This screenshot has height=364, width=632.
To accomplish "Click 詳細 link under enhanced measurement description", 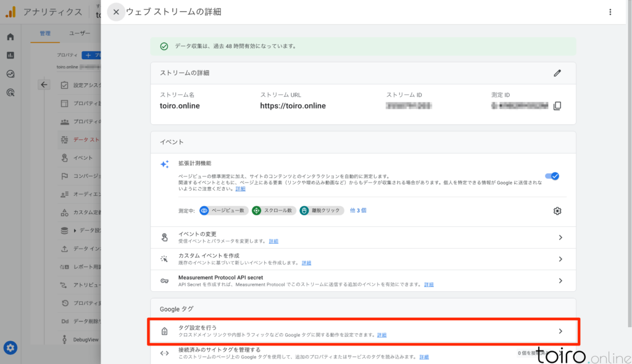I will coord(240,189).
